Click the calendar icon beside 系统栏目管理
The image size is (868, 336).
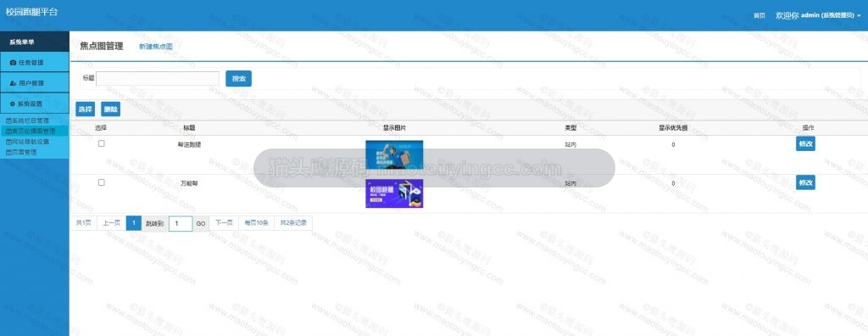pyautogui.click(x=8, y=120)
